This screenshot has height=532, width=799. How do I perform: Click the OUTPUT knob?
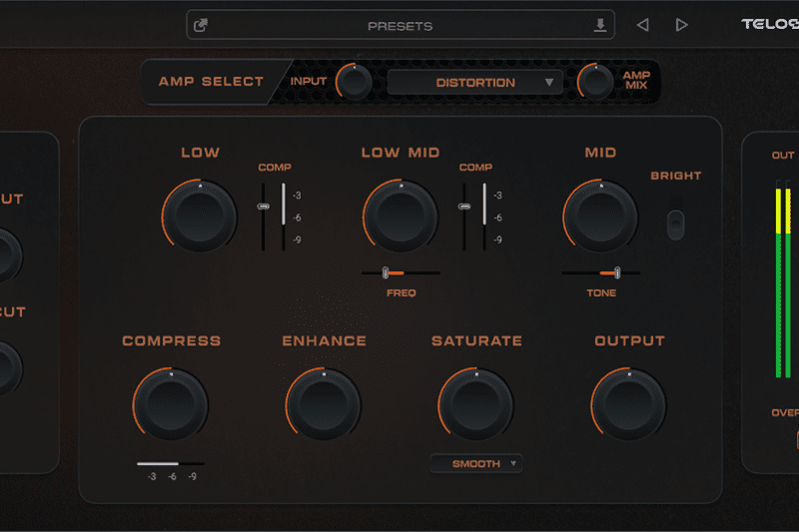(x=629, y=404)
